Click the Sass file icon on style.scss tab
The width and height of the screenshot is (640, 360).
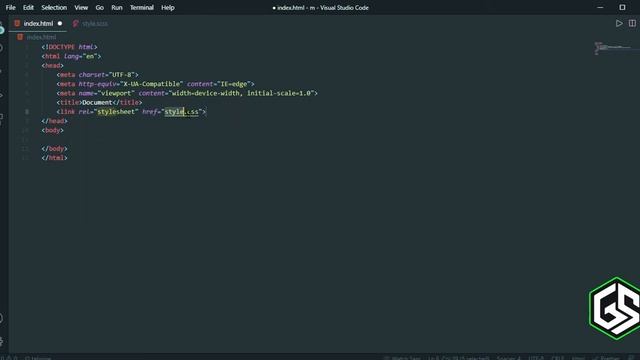coord(75,24)
